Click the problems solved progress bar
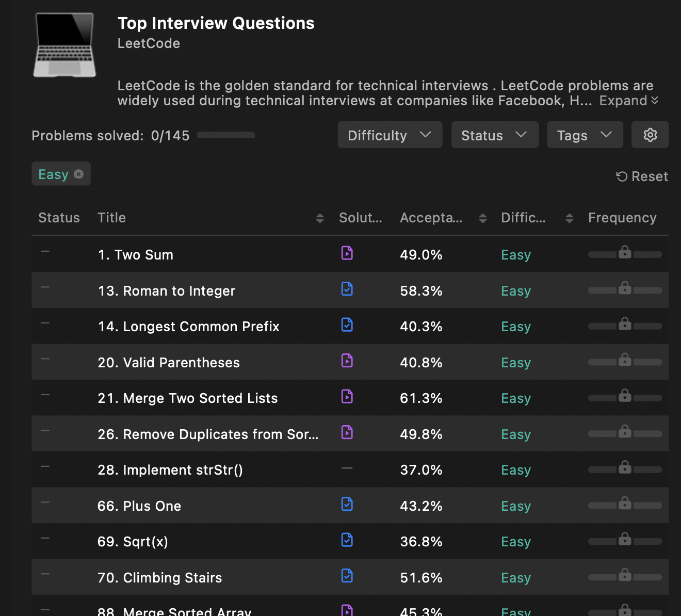 [226, 135]
